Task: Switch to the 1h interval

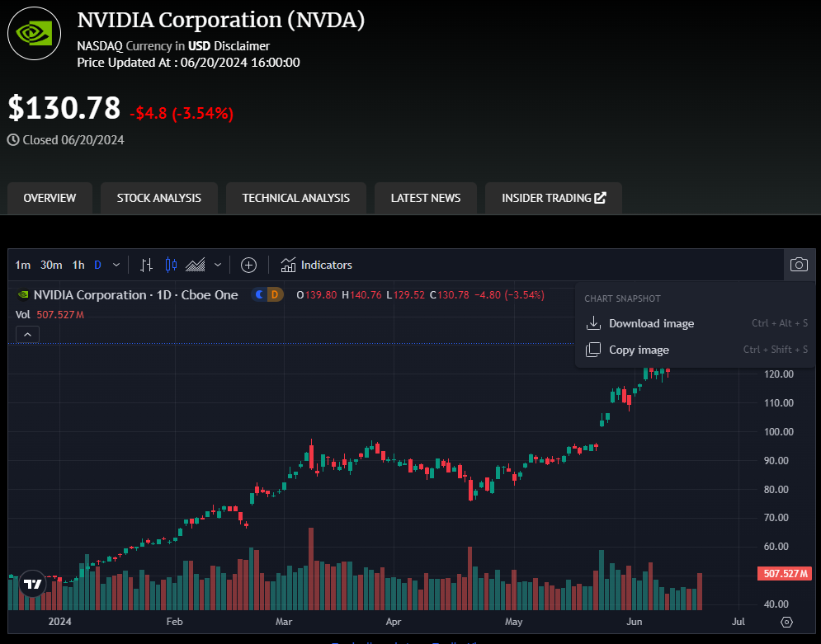Action: 78,265
